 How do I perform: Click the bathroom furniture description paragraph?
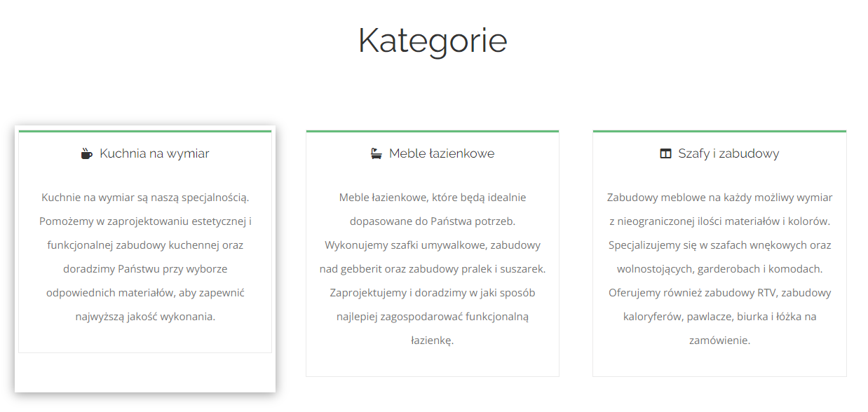(433, 269)
